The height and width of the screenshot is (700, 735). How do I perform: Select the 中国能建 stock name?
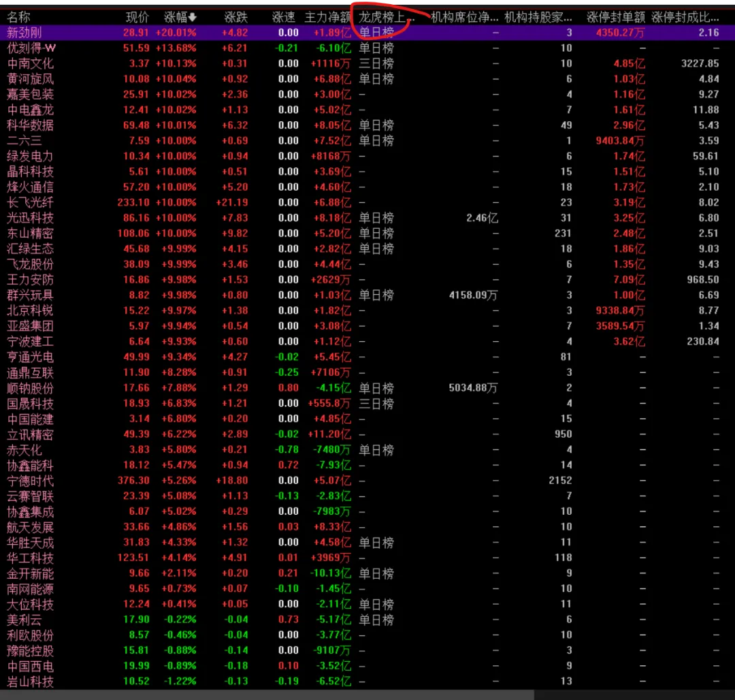pos(31,419)
